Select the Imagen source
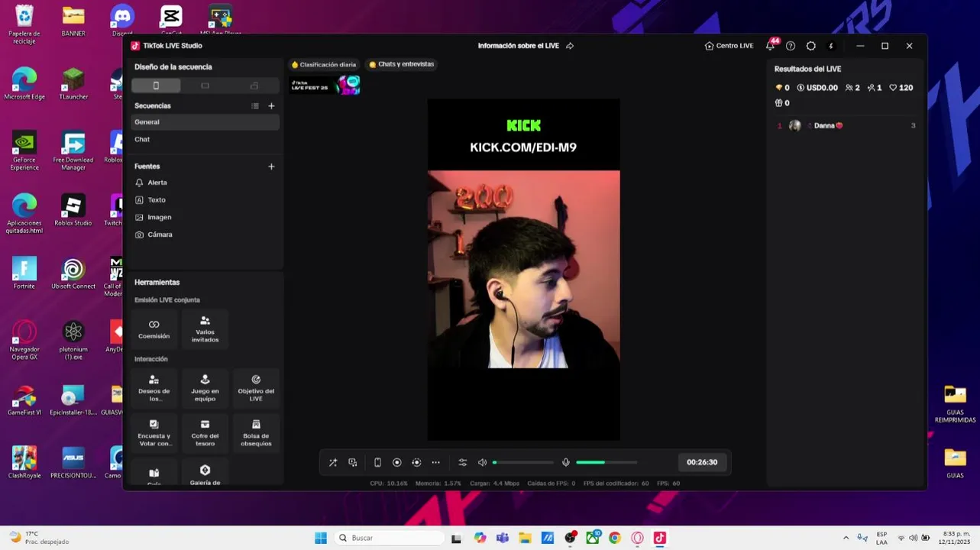The image size is (980, 550). click(205, 217)
